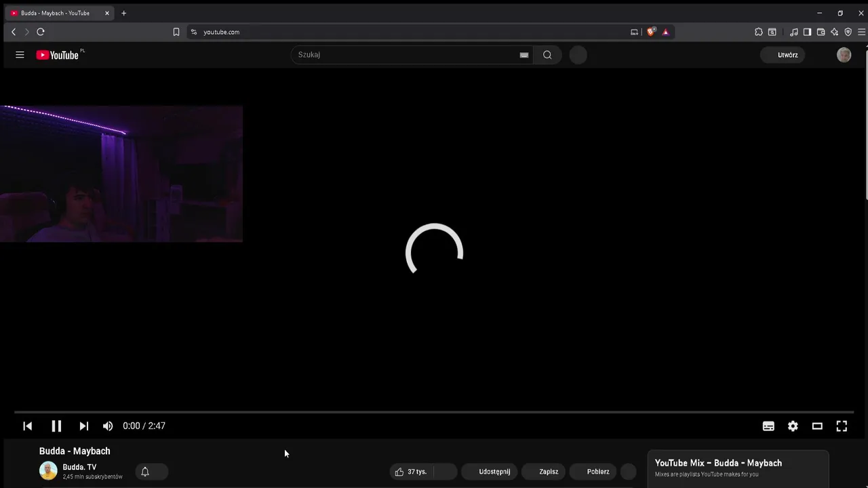Open the Brave Shields lion icon

click(x=651, y=32)
